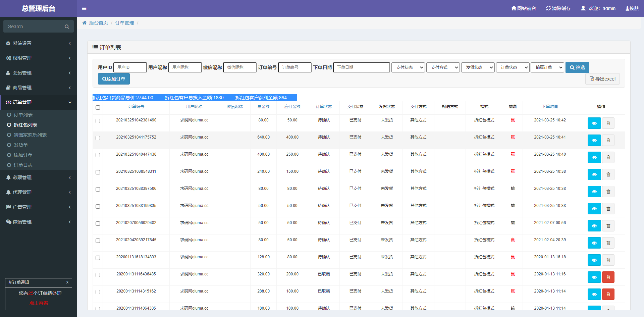The width and height of the screenshot is (644, 317).
Task: Click the red delete icon for order 202001131116436485
Action: click(x=608, y=277)
